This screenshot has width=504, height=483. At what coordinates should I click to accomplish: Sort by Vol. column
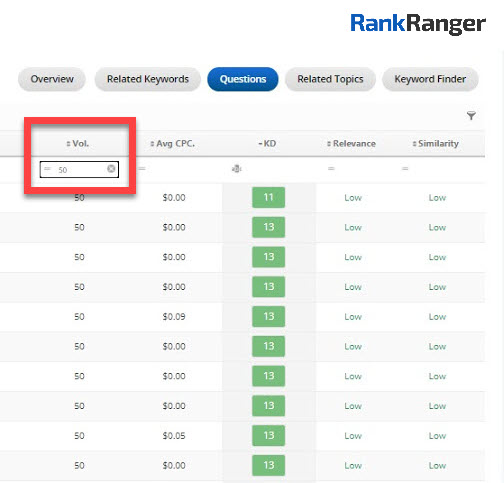pyautogui.click(x=77, y=144)
